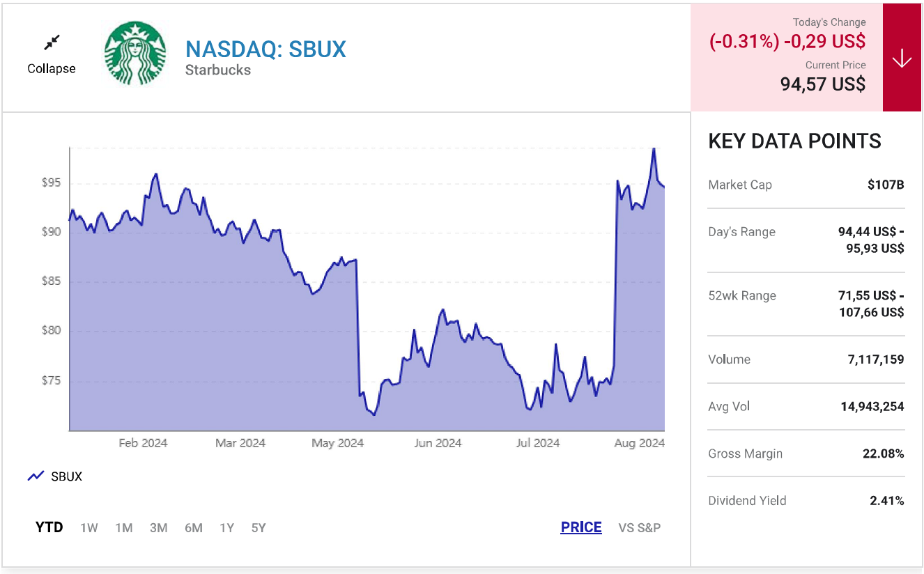Toggle the SBUX legend line icon
The height and width of the screenshot is (574, 924).
tap(36, 476)
